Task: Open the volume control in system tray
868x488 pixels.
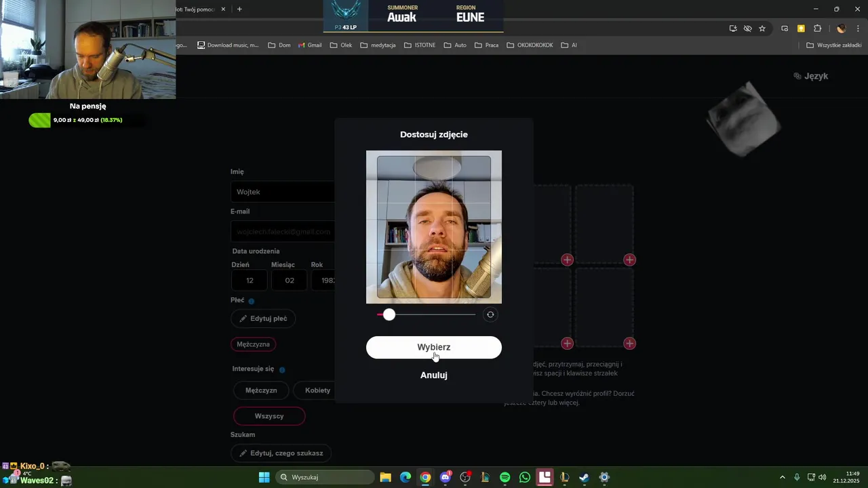Action: (x=823, y=477)
